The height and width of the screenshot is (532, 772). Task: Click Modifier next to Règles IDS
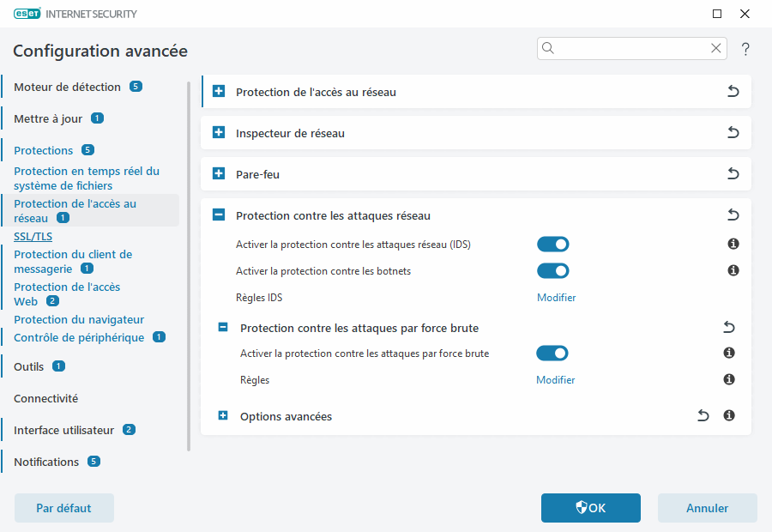555,296
